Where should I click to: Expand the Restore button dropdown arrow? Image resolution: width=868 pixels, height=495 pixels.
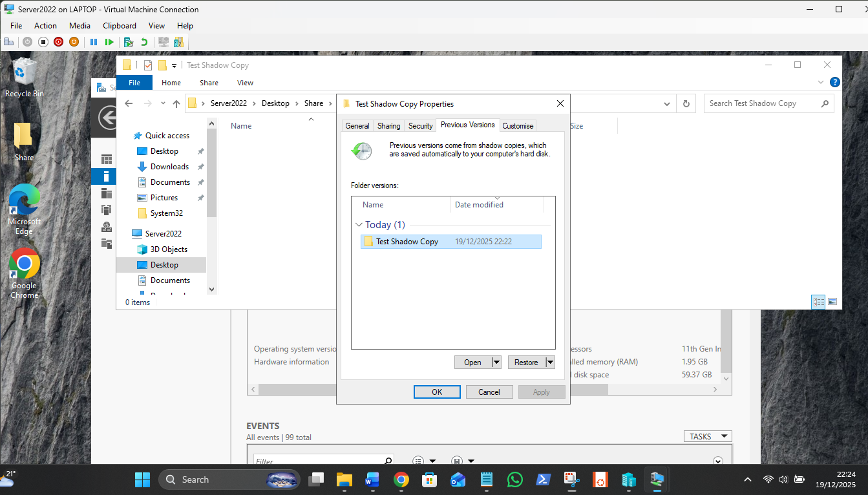tap(550, 363)
